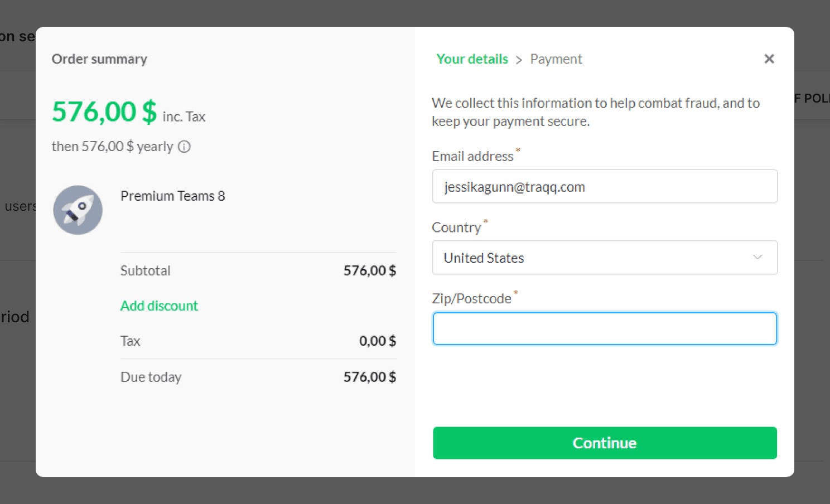Click the green Continue button
This screenshot has height=504, width=830.
[x=605, y=443]
